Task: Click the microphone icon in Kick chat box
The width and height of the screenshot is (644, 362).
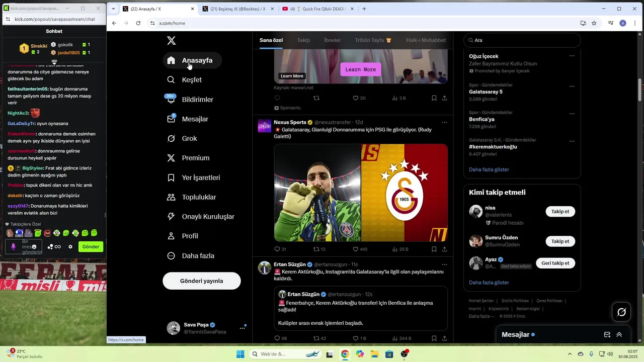Action: pos(14,247)
